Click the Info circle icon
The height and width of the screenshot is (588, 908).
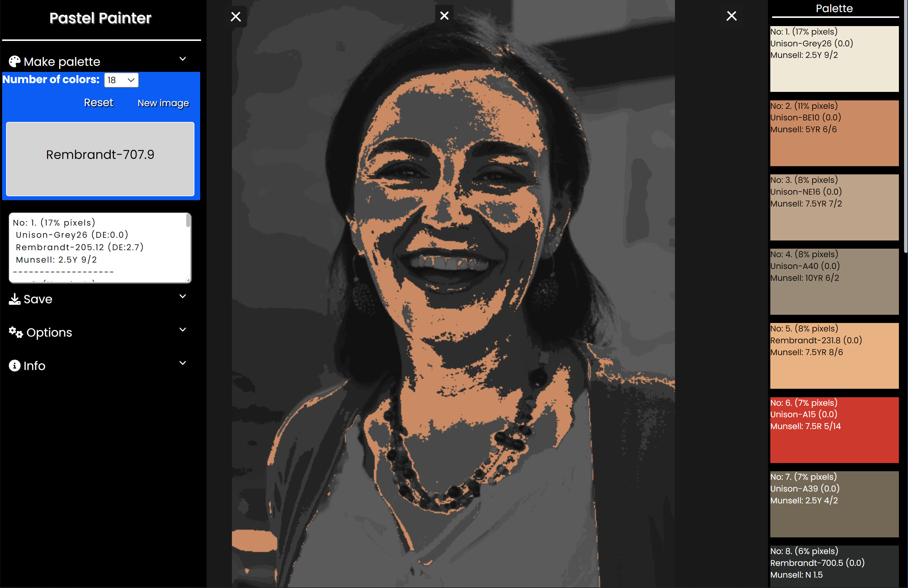click(x=15, y=365)
